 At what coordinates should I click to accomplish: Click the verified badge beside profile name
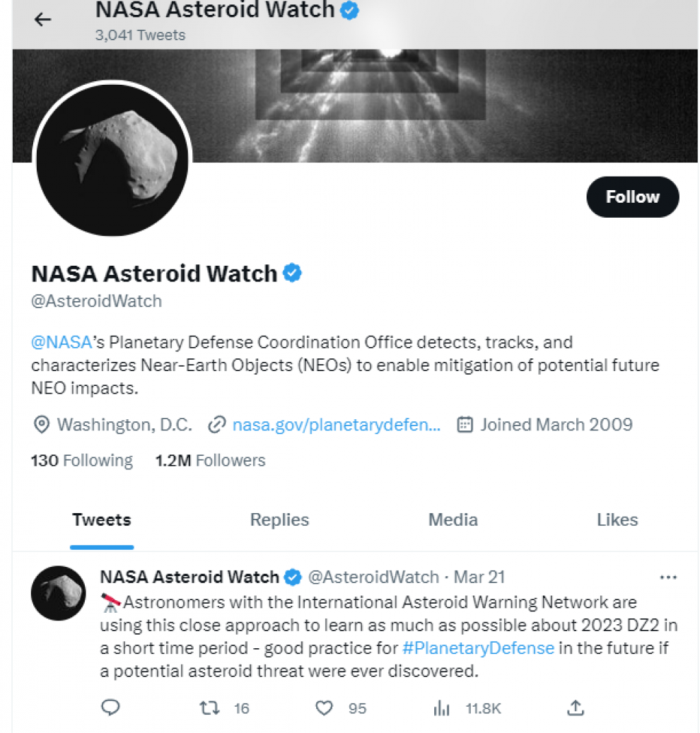pos(292,273)
